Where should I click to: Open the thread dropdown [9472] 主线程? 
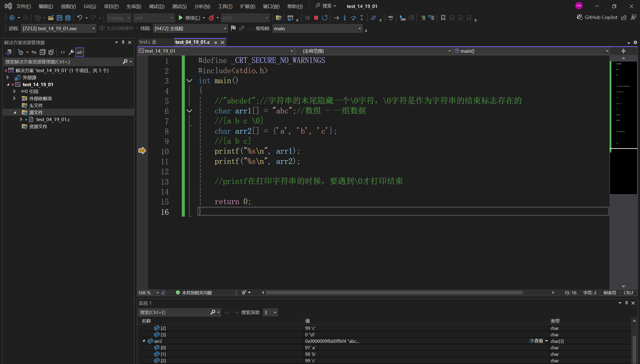(190, 28)
